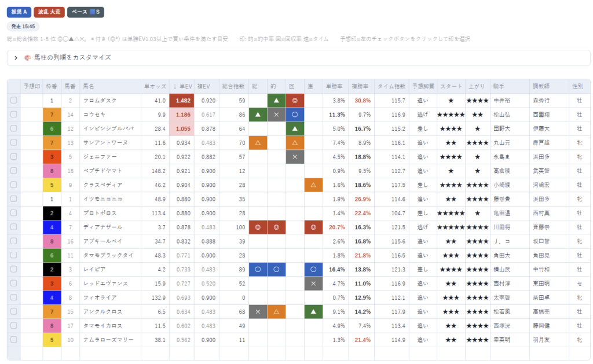This screenshot has height=364, width=593.
Task: Click the ペース S badge
Action: 86,12
